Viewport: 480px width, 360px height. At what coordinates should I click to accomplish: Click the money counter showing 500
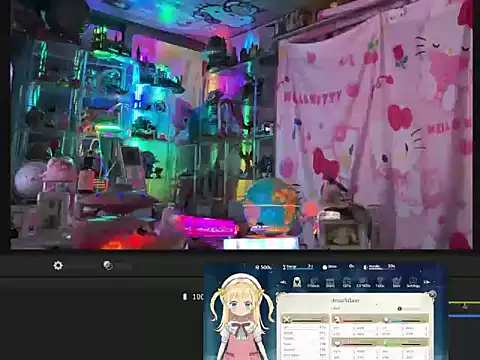[263, 267]
